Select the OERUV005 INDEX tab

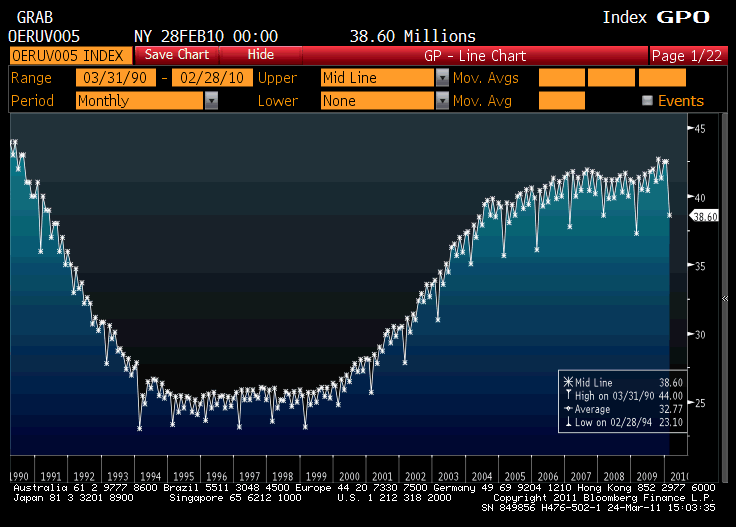[x=68, y=55]
